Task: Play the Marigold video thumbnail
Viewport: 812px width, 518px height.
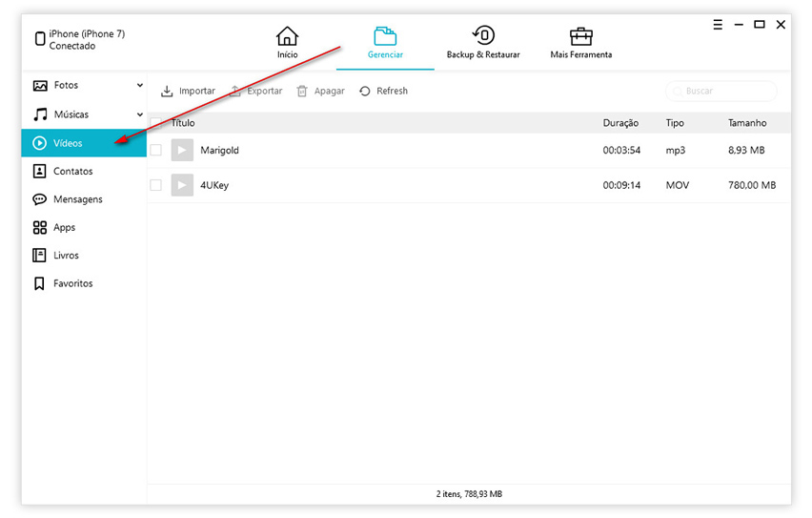Action: point(182,151)
